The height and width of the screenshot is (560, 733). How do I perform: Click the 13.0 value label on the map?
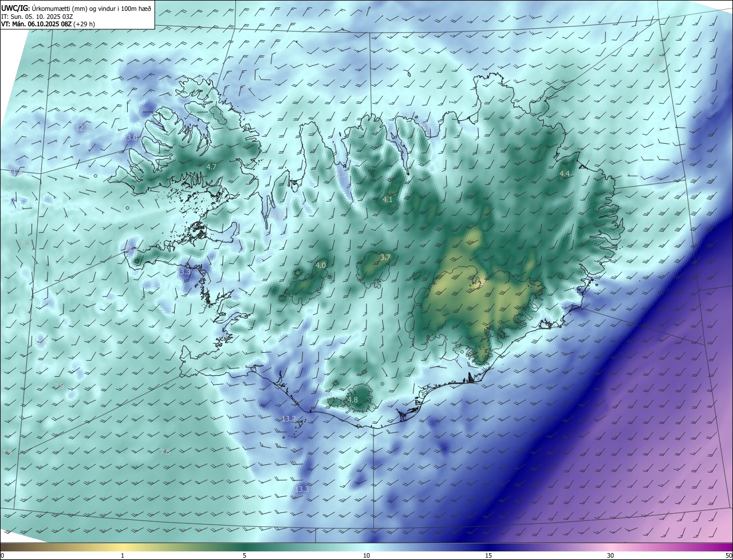[x=131, y=137]
